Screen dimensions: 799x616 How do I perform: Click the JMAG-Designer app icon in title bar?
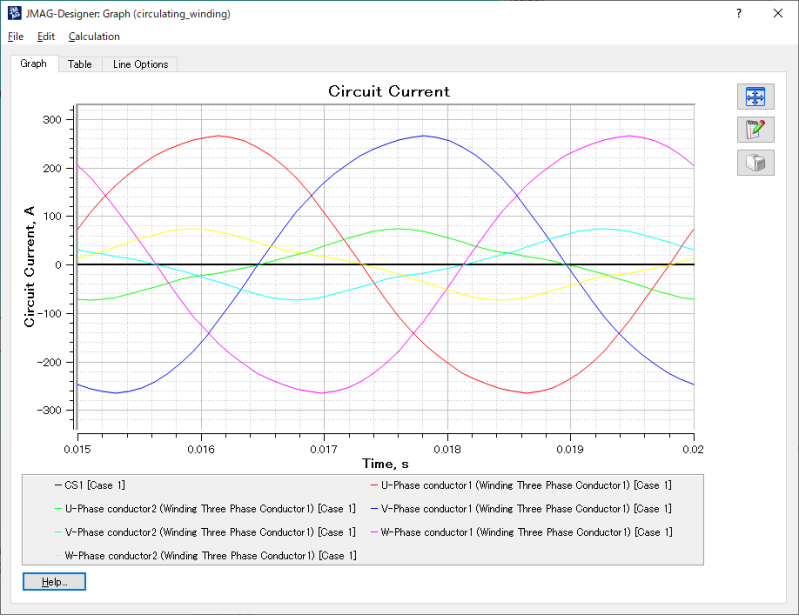(13, 13)
